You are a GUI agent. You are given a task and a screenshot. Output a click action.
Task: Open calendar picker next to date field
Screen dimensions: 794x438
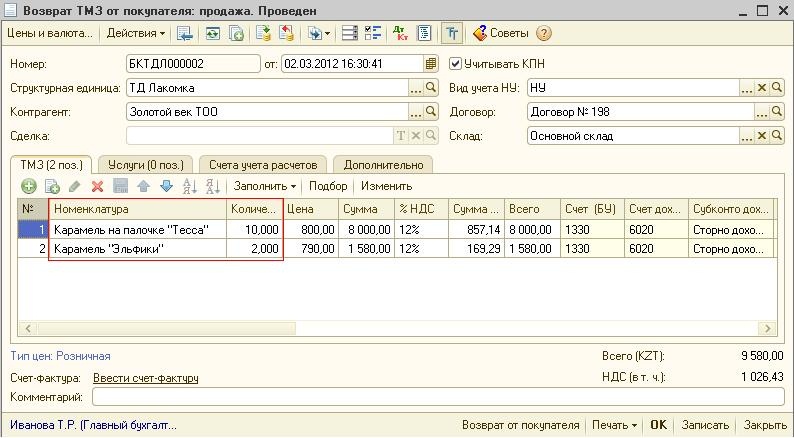coord(431,64)
